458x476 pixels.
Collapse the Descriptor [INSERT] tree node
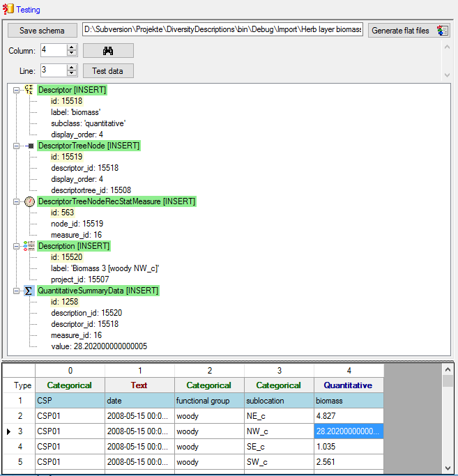point(16,90)
